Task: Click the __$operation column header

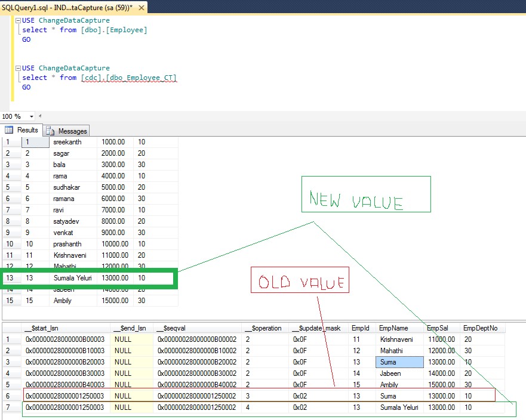Action: (x=264, y=328)
